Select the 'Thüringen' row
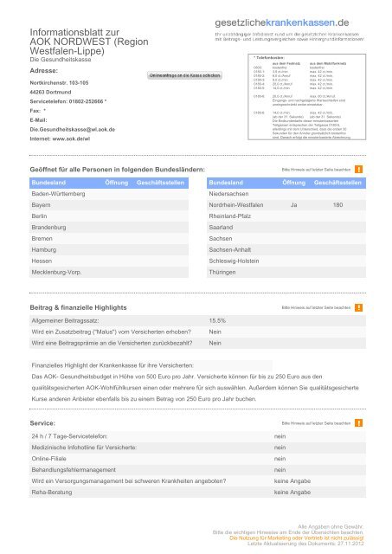The height and width of the screenshot is (554, 392). click(286, 273)
